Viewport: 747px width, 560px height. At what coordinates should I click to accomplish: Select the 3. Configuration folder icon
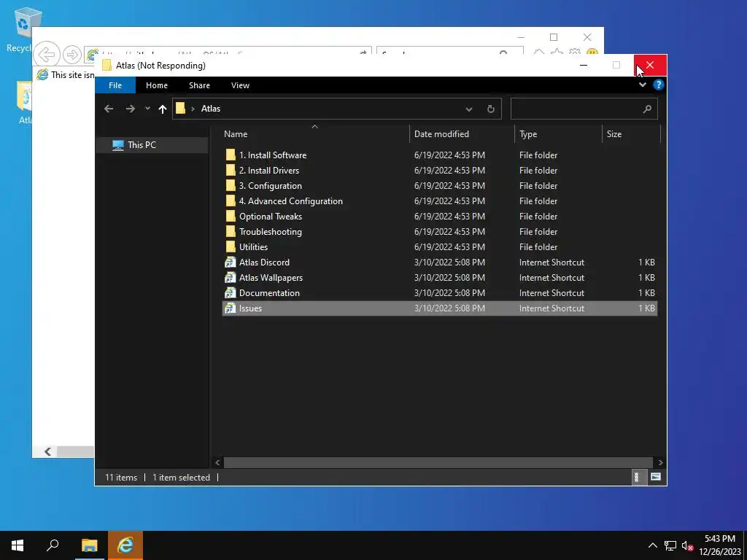tap(231, 185)
